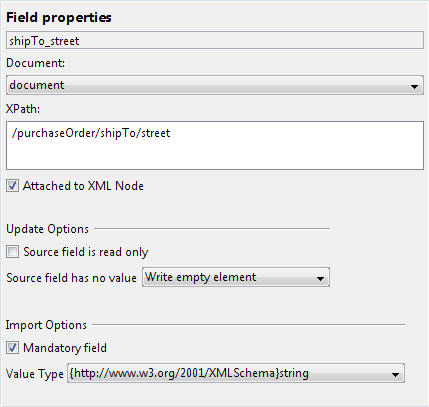429x407 pixels.
Task: Click the Source field is read only label text
Action: pyautogui.click(x=86, y=252)
